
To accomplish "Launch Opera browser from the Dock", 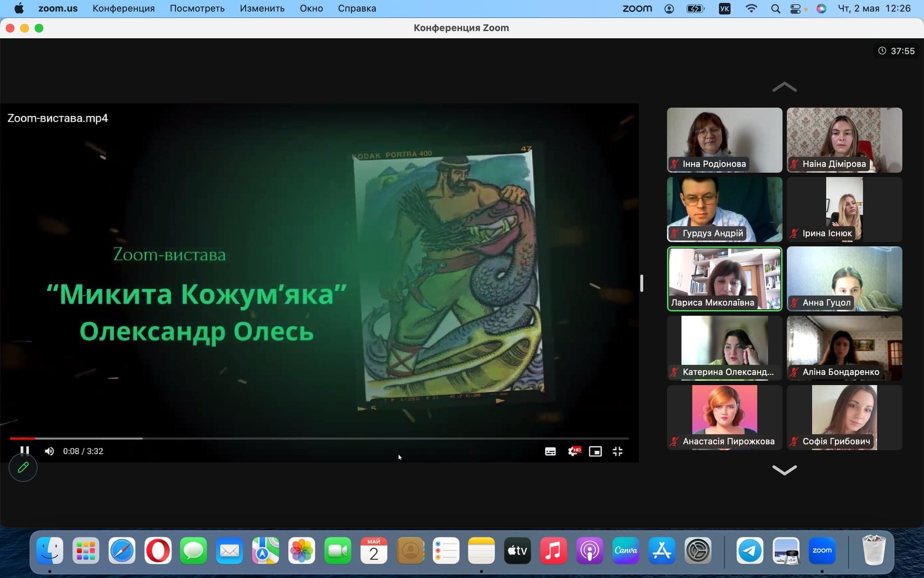I will point(158,550).
